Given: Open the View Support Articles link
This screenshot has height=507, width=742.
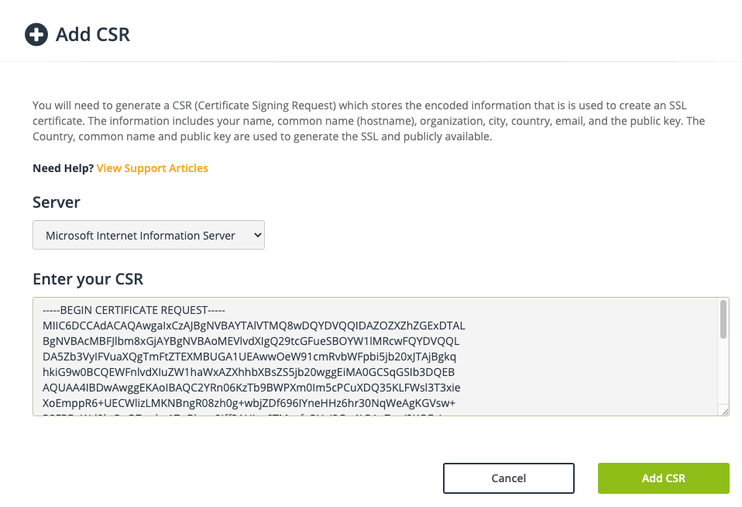Looking at the screenshot, I should point(152,168).
